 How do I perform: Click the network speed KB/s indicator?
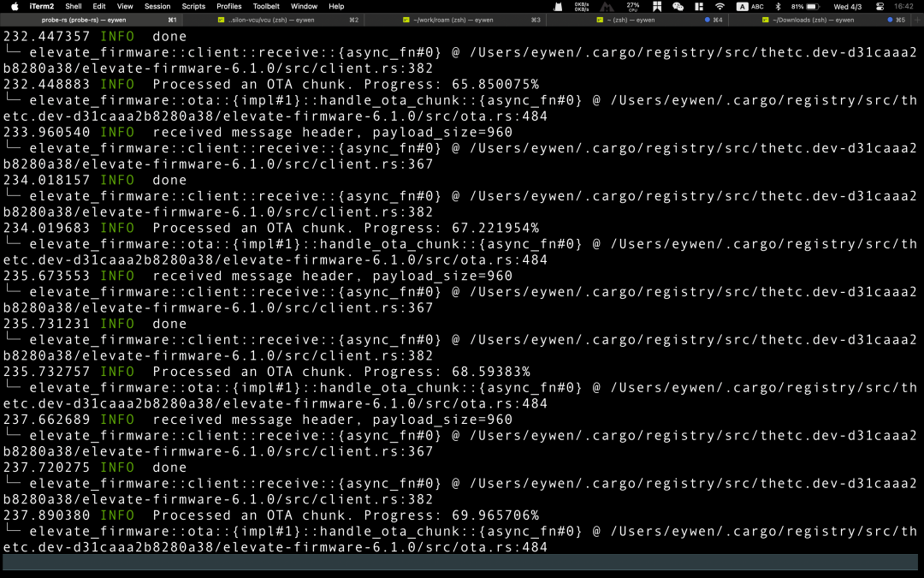click(x=581, y=6)
